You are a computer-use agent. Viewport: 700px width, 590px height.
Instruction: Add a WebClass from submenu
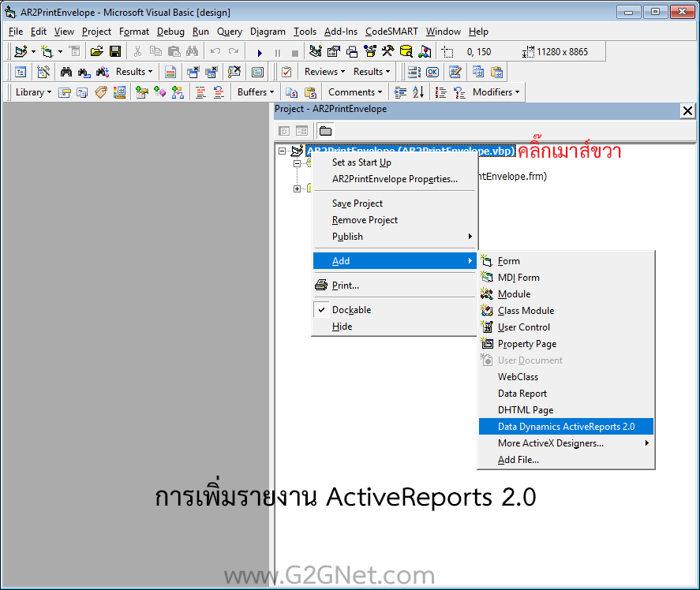coord(566,377)
